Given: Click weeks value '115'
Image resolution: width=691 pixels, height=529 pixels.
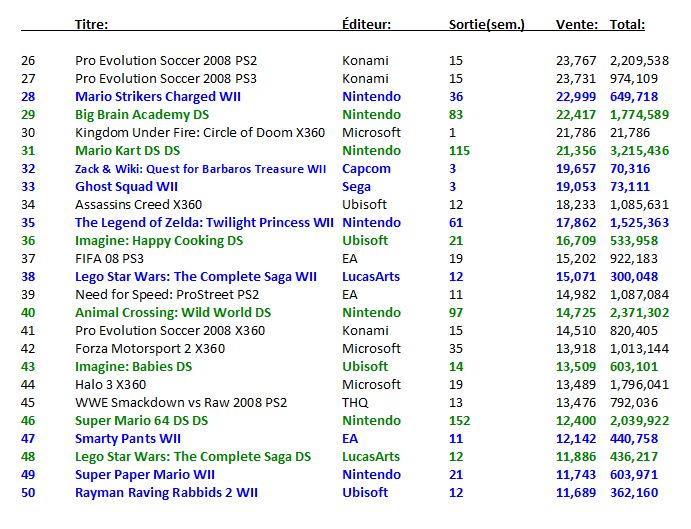Looking at the screenshot, I should 460,151.
